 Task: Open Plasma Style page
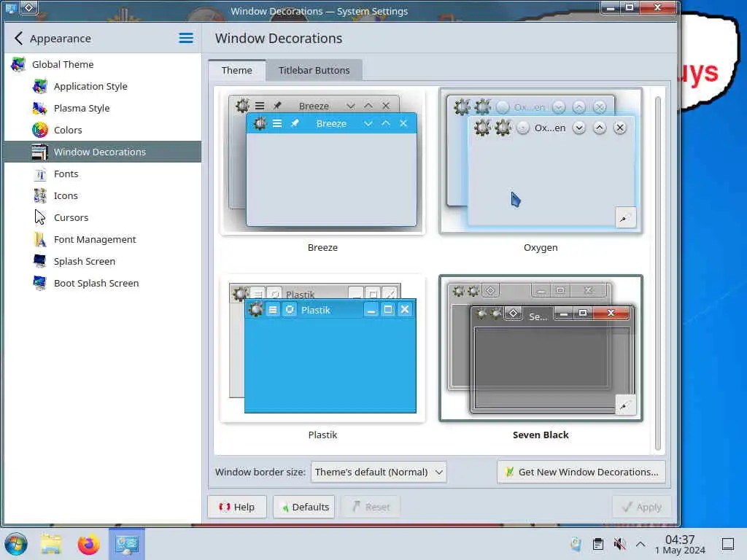[102, 108]
